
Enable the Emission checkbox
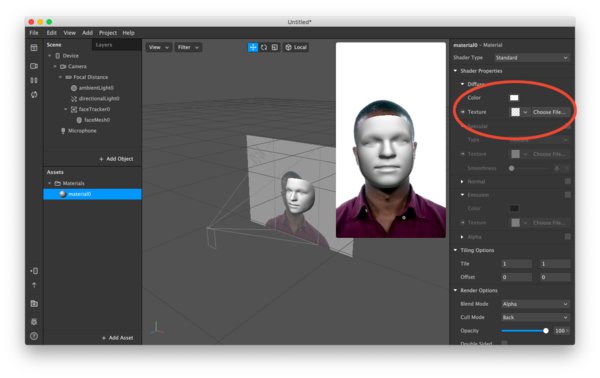coord(568,195)
